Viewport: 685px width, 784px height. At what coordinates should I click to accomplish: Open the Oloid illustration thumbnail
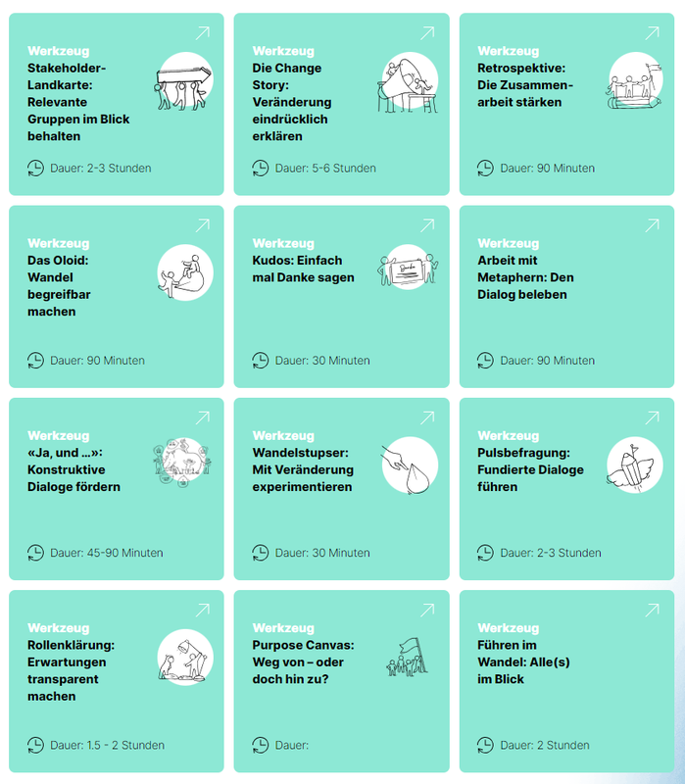tap(185, 272)
